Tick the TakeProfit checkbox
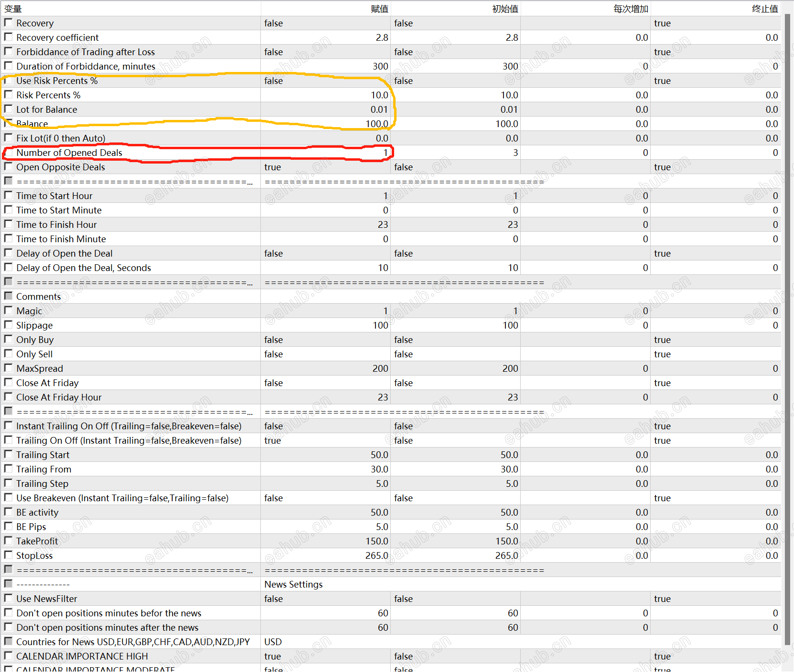 tap(8, 541)
